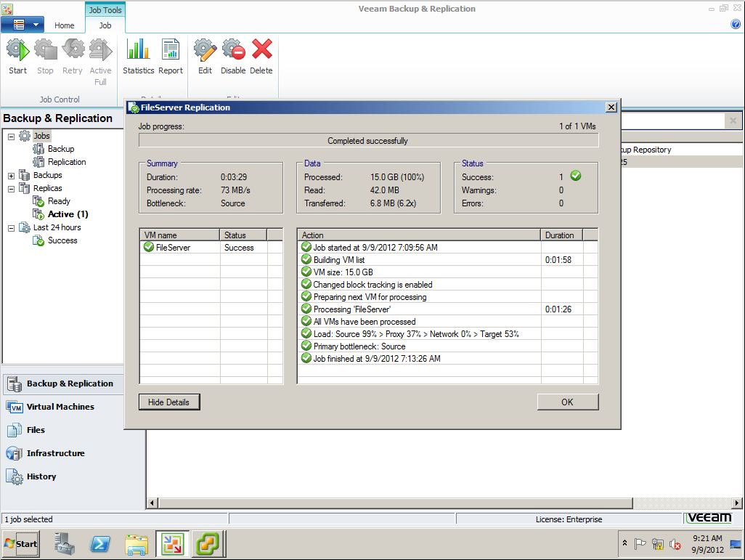This screenshot has height=560, width=745.
Task: Click Veeam Backup taskbar icon
Action: click(173, 544)
